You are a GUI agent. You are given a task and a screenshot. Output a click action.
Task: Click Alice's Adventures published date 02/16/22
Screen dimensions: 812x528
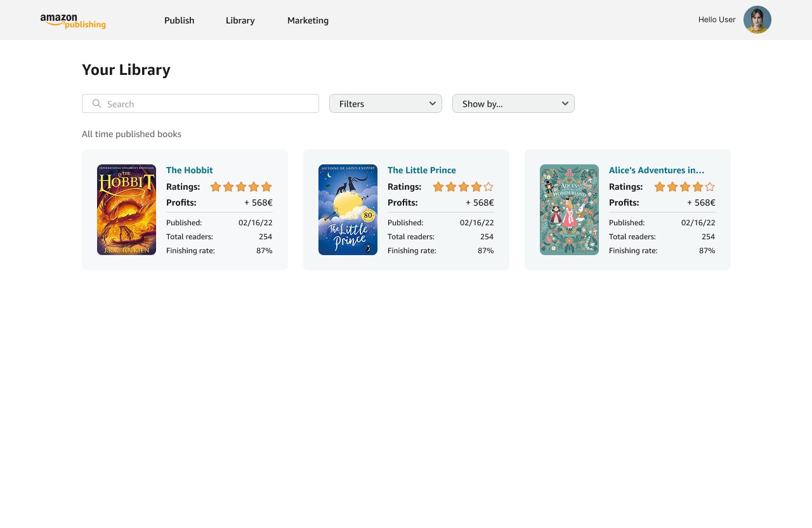coord(698,223)
